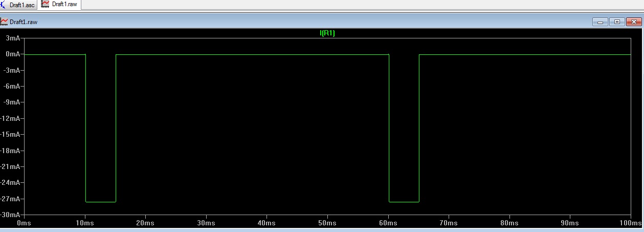Viewport: 644px width, 232px height.
Task: Click the -27mA vertical axis label
Action: 10,199
